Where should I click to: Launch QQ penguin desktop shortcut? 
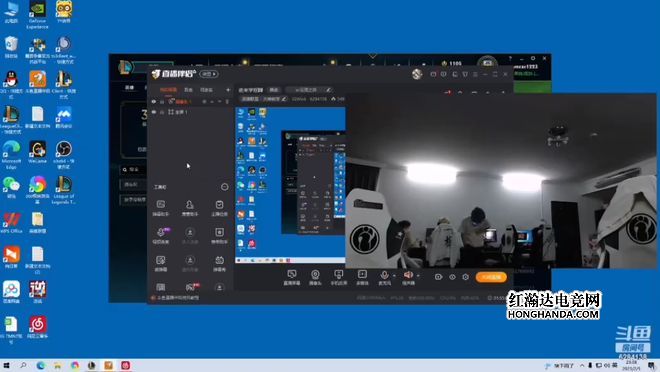point(11,84)
